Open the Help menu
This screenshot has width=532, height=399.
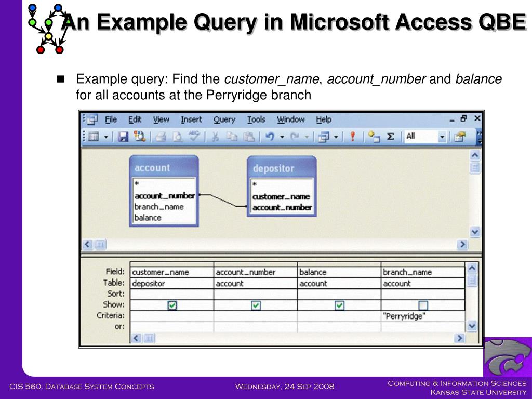(324, 120)
